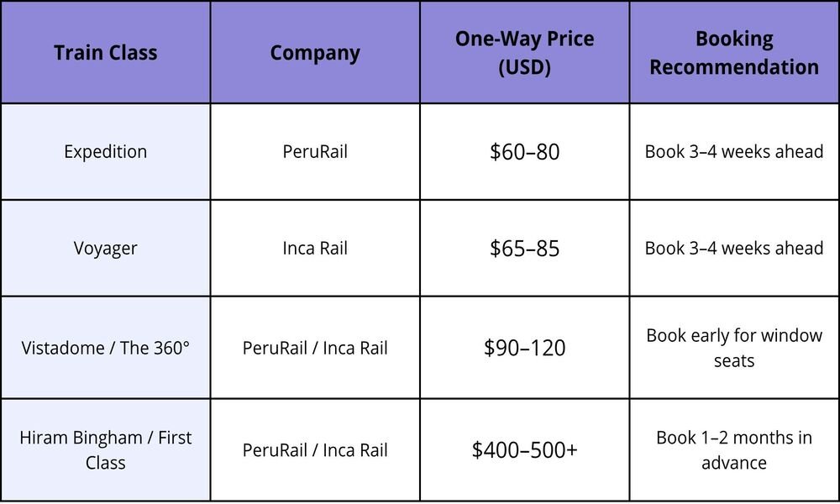840x504 pixels.
Task: Click the Train Class column header
Action: [x=106, y=53]
